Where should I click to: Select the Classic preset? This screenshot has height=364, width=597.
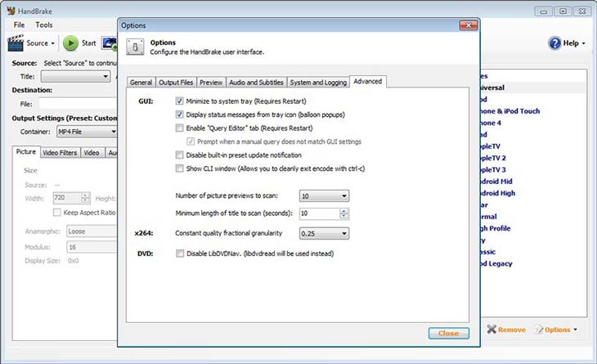(x=487, y=252)
